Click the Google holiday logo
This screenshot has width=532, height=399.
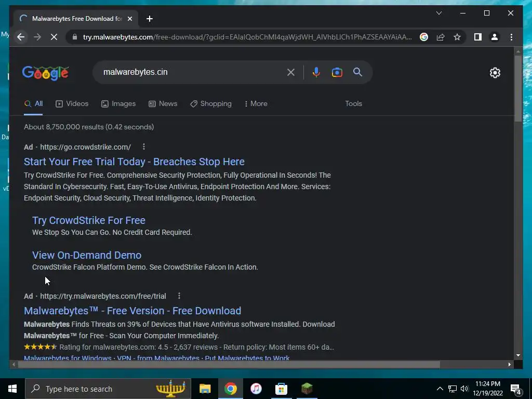pyautogui.click(x=46, y=73)
